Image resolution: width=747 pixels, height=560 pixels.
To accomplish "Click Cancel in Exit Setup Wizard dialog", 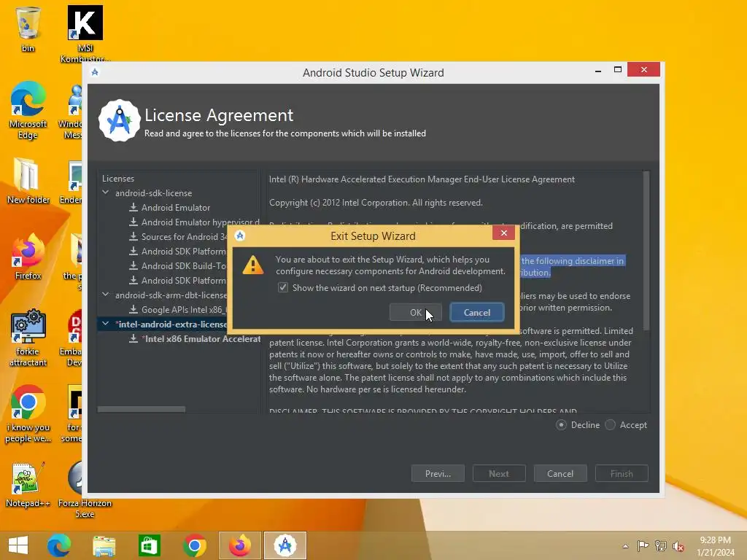I will (x=477, y=312).
